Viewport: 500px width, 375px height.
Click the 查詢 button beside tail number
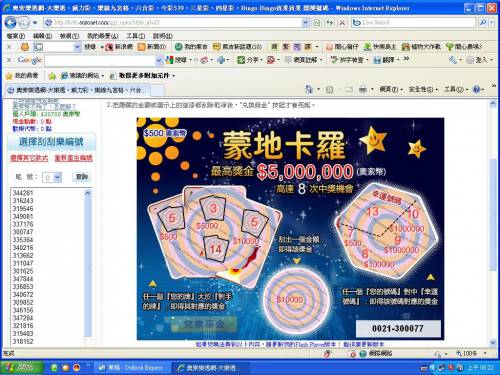click(x=82, y=177)
